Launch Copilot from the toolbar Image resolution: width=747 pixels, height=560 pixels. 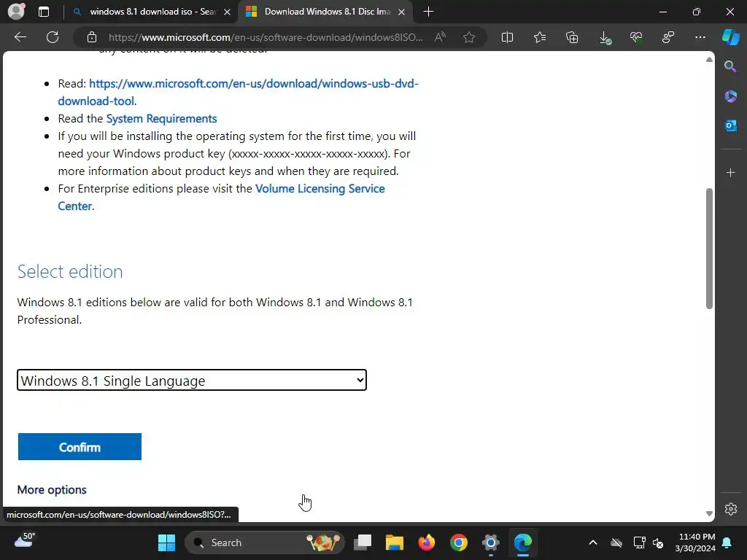point(730,37)
